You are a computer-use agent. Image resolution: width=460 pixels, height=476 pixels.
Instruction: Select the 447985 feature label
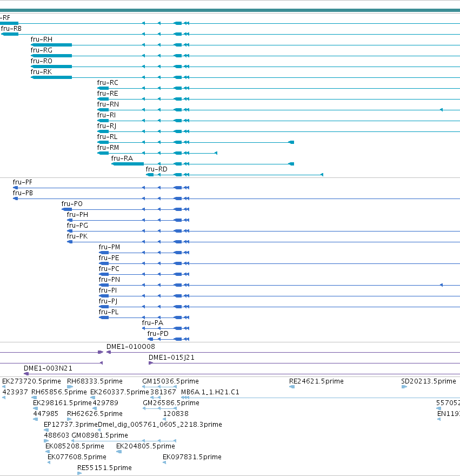pyautogui.click(x=45, y=414)
